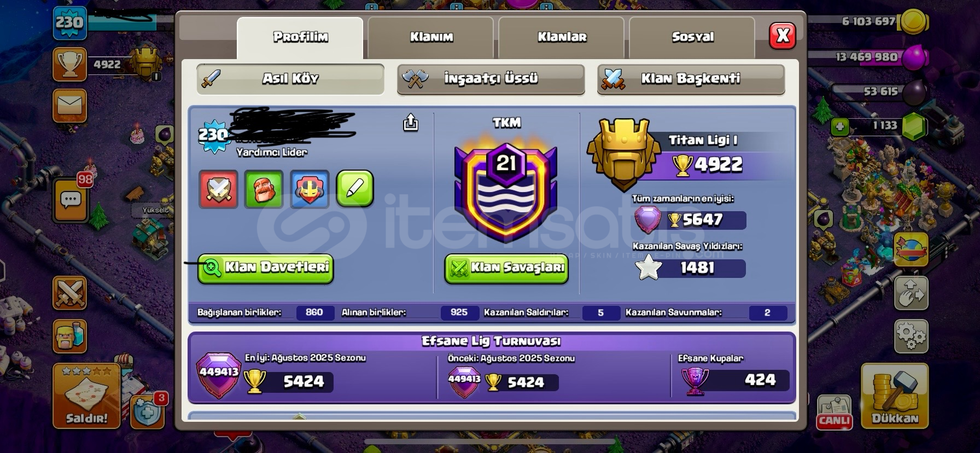Open the Dükkan shop button
This screenshot has height=453, width=980.
click(895, 396)
